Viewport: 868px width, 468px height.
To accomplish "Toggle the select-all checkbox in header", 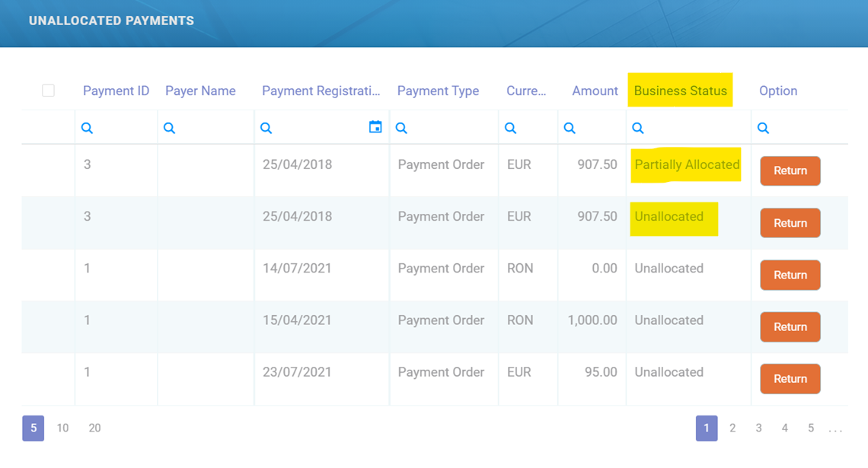I will (x=48, y=91).
